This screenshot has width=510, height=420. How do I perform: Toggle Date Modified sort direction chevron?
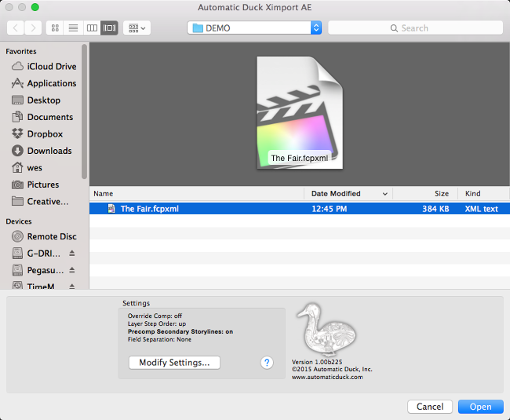point(385,194)
